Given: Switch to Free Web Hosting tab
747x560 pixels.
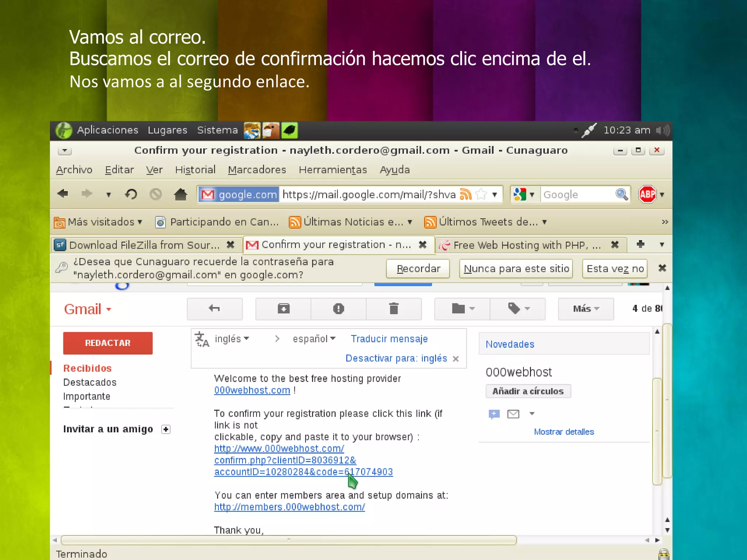Looking at the screenshot, I should point(527,245).
